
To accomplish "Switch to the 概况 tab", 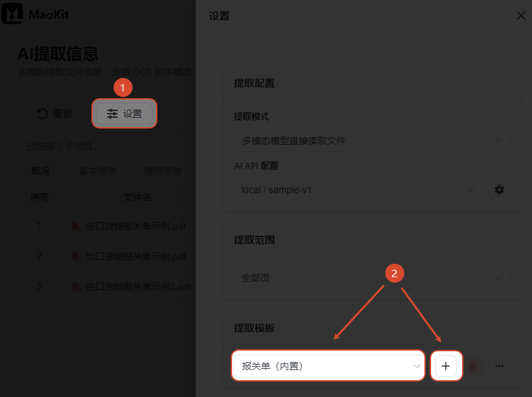I will coord(40,171).
